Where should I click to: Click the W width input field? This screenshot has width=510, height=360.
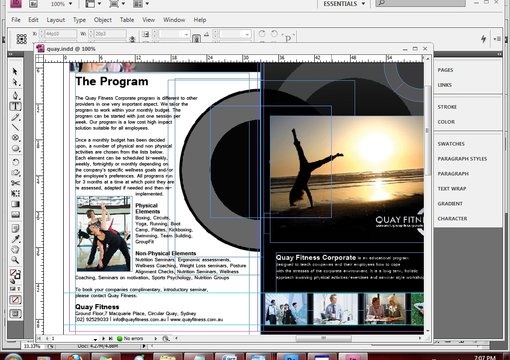coord(110,34)
